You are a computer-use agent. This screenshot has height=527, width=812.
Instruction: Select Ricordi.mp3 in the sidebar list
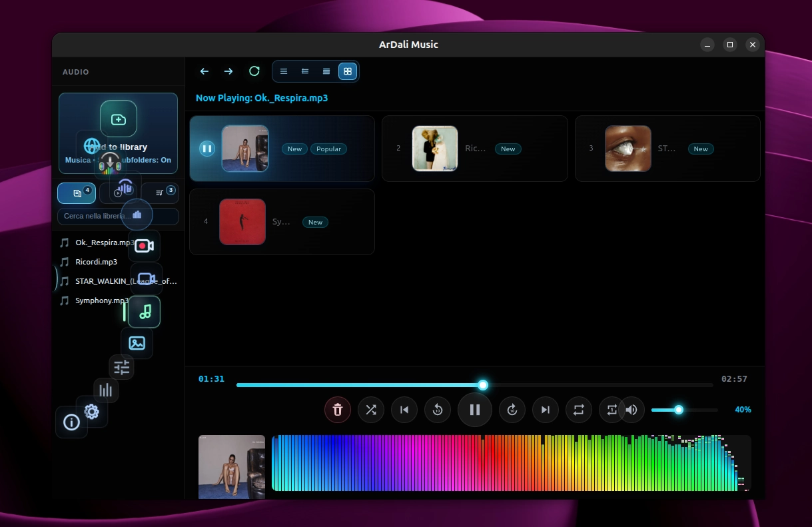119,262
